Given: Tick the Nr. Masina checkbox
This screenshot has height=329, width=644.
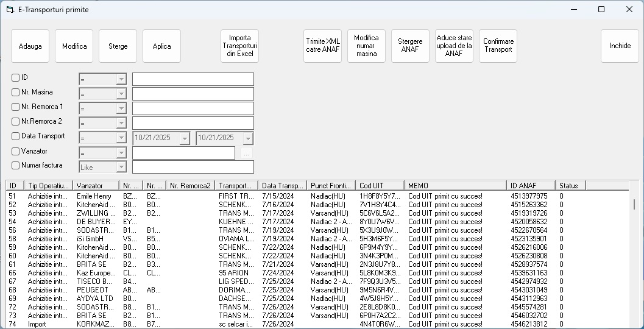Looking at the screenshot, I should click(x=16, y=93).
